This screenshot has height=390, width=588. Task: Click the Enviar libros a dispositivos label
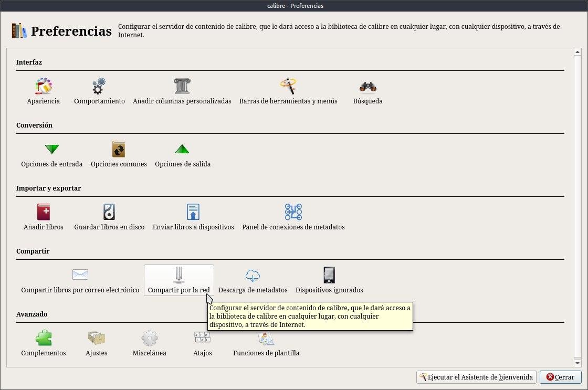point(193,227)
